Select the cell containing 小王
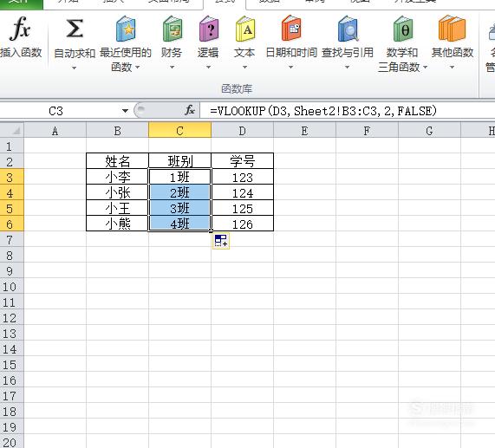Viewport: 495px width, 448px height. click(117, 208)
